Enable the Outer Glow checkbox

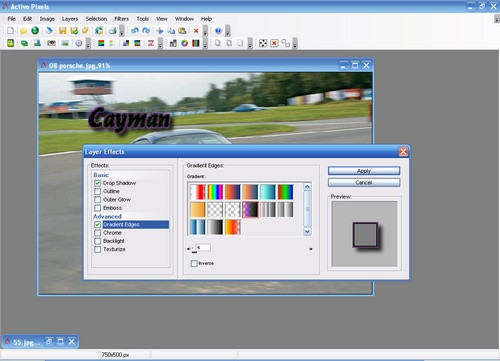click(97, 200)
